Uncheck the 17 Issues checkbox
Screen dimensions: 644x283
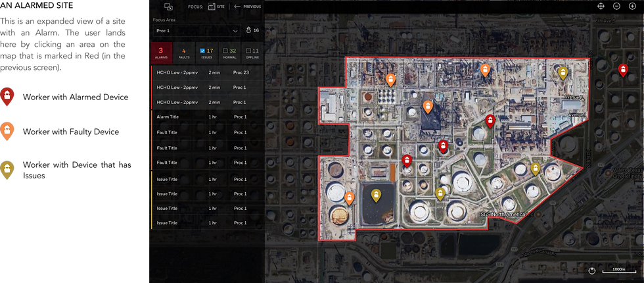(x=202, y=51)
